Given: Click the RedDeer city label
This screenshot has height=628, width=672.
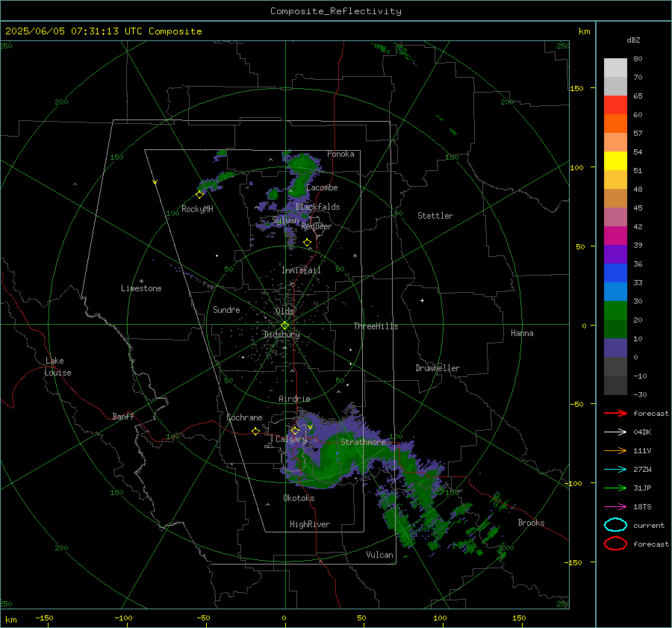Looking at the screenshot, I should [317, 226].
